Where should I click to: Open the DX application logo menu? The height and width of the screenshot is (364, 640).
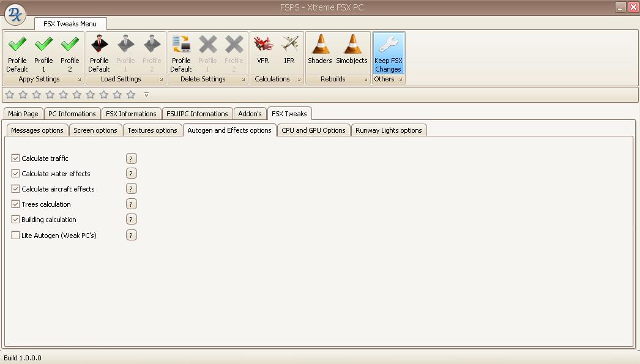coord(15,14)
